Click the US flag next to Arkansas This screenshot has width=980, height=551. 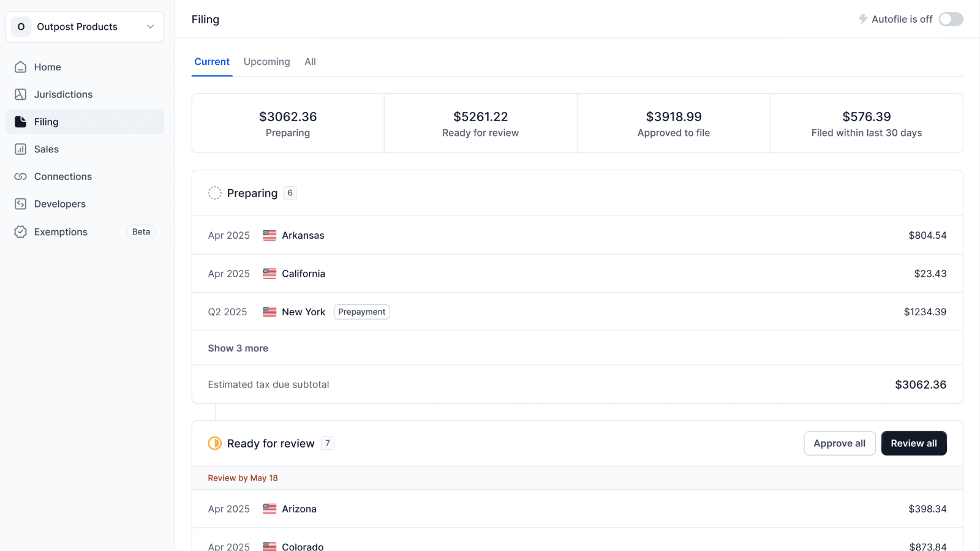pyautogui.click(x=269, y=235)
